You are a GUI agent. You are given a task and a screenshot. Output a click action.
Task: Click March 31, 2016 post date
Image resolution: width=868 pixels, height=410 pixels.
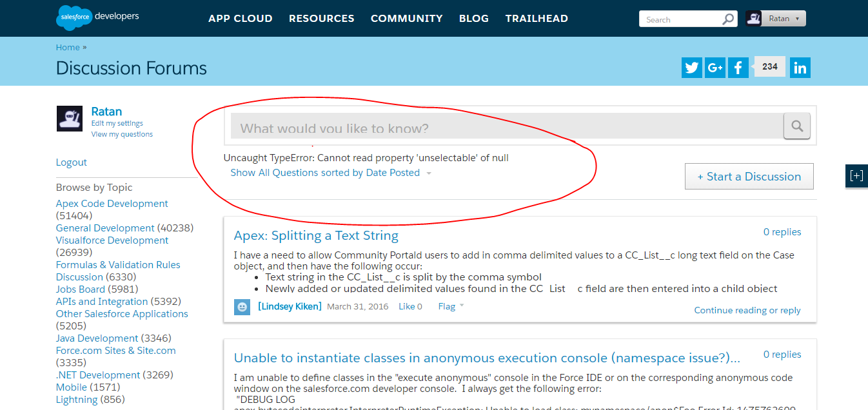click(358, 306)
